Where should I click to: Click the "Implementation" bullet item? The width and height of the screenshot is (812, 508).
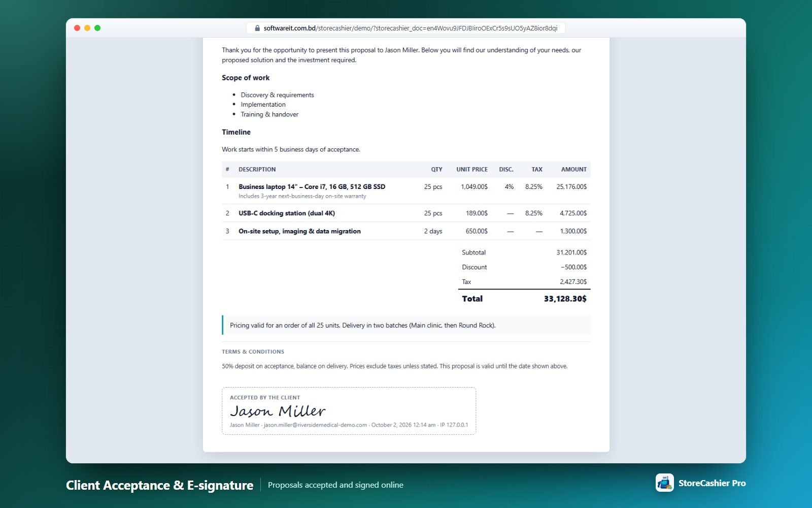click(x=263, y=105)
